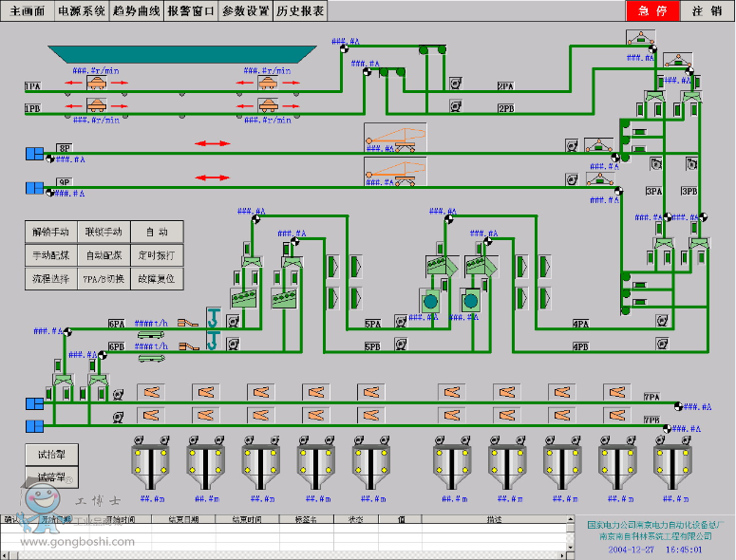Enable 解锁手动 unlocked manual mode
Image resolution: width=736 pixels, height=560 pixels.
(50, 232)
